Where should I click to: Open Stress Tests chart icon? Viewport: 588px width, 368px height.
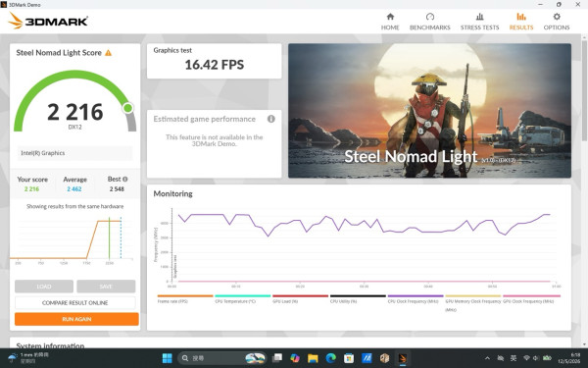point(479,17)
